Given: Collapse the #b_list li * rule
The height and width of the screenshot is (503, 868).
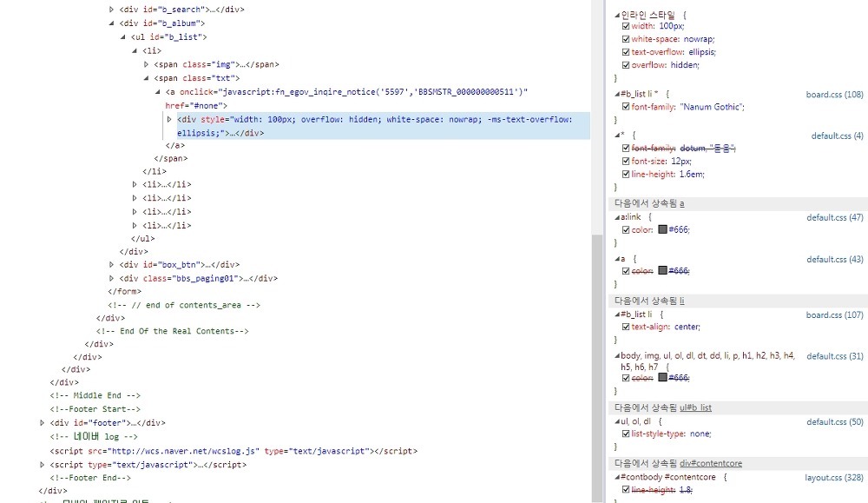Looking at the screenshot, I should pyautogui.click(x=617, y=94).
